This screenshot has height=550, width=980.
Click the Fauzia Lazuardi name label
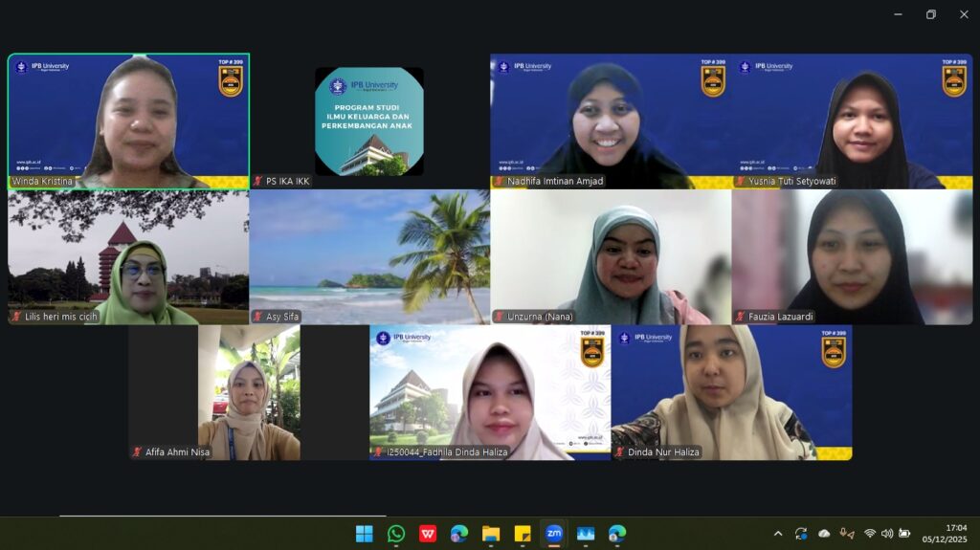pyautogui.click(x=781, y=317)
